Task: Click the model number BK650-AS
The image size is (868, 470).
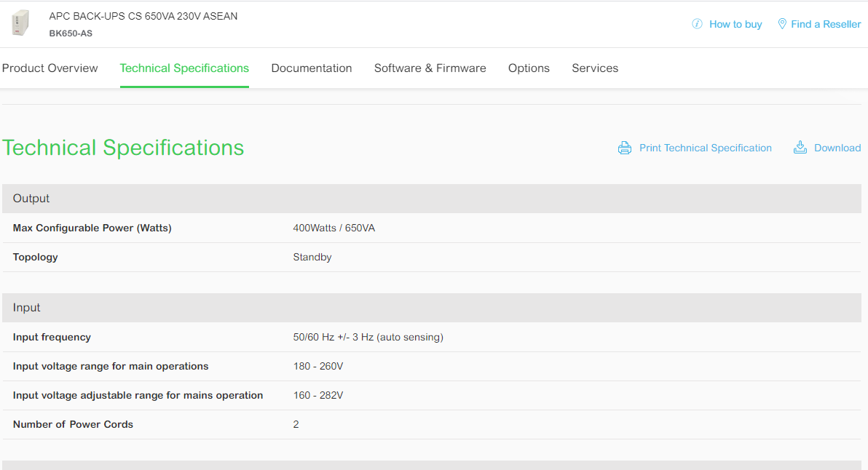Action: coord(71,33)
